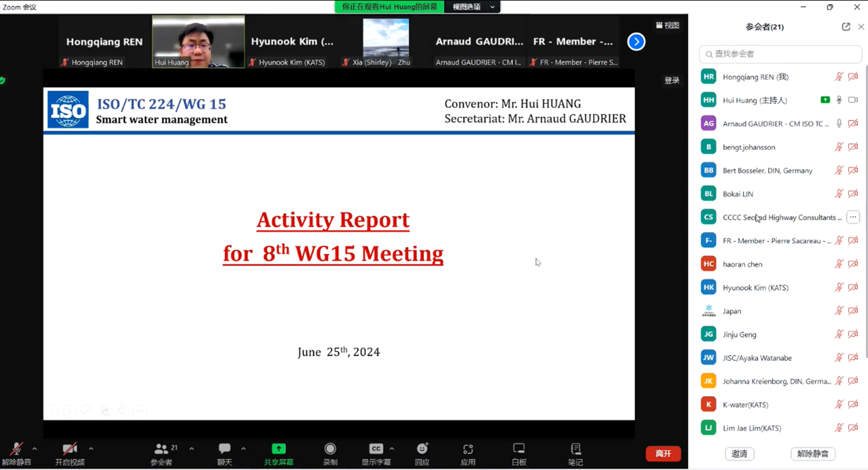Click the video-off icon for bengt.johansson
The image size is (868, 470).
[x=853, y=147]
